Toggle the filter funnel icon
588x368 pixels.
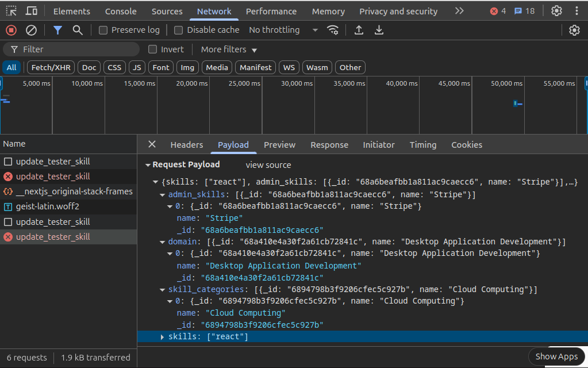[x=57, y=30]
